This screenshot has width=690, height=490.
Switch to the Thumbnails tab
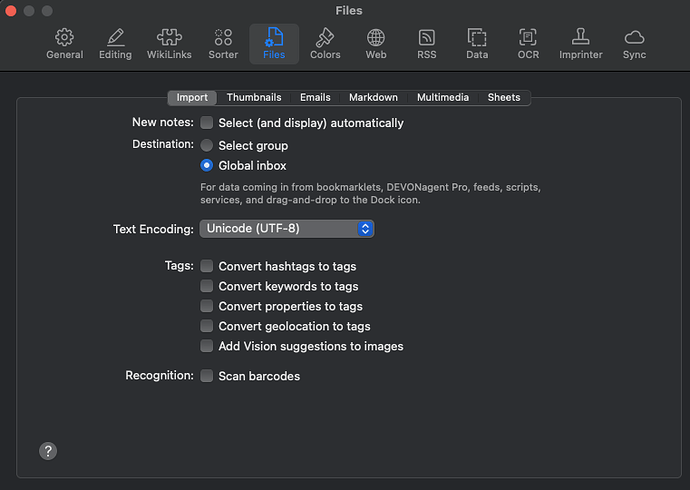[254, 97]
